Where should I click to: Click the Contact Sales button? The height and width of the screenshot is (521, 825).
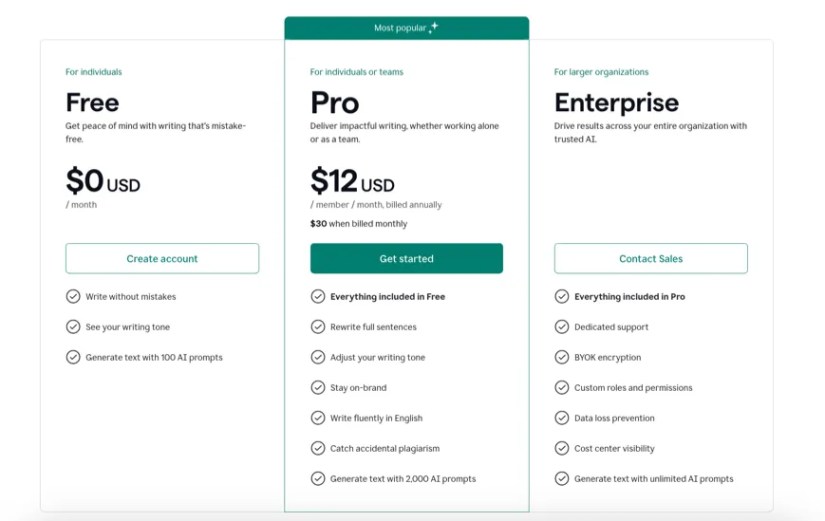coord(650,259)
